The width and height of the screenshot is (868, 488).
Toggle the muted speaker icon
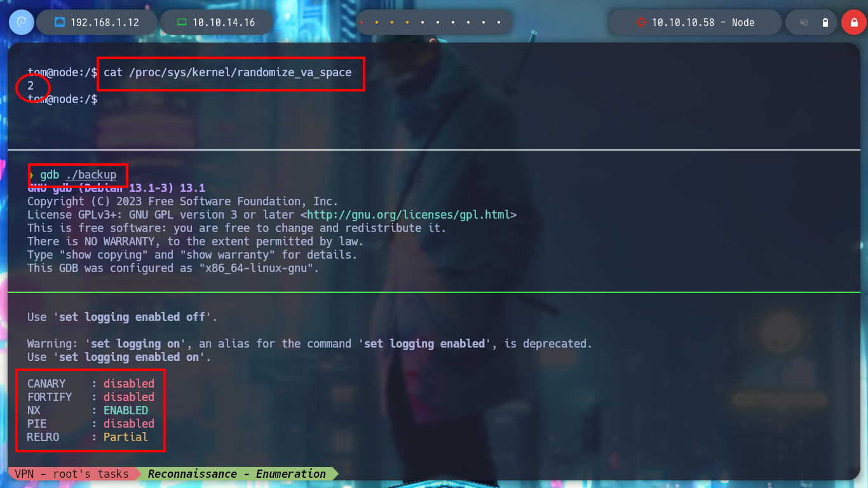pos(804,22)
